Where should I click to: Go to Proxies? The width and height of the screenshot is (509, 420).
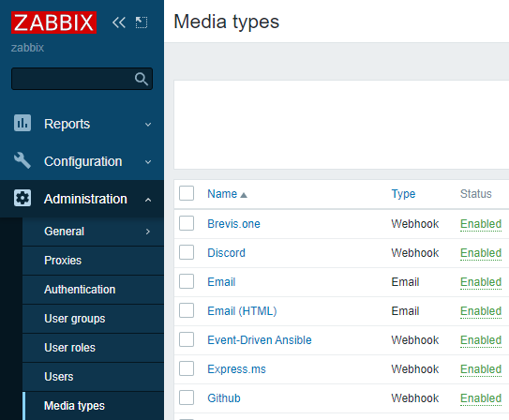[93, 261]
